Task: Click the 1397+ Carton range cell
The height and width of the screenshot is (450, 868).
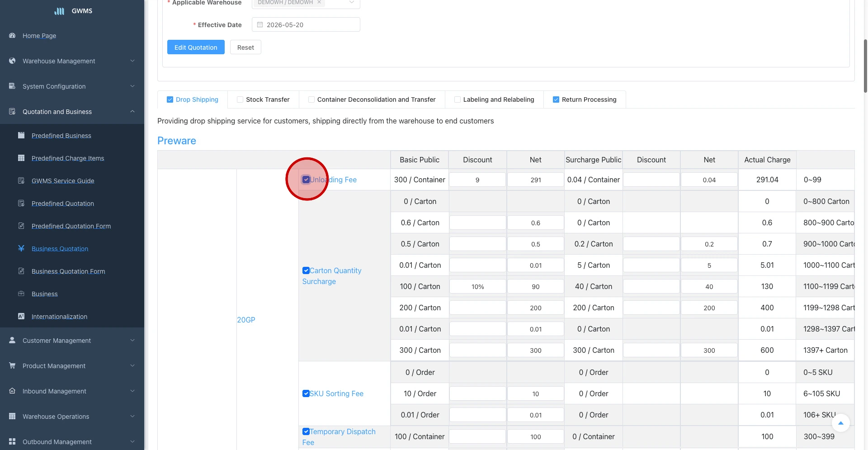Action: tap(826, 350)
